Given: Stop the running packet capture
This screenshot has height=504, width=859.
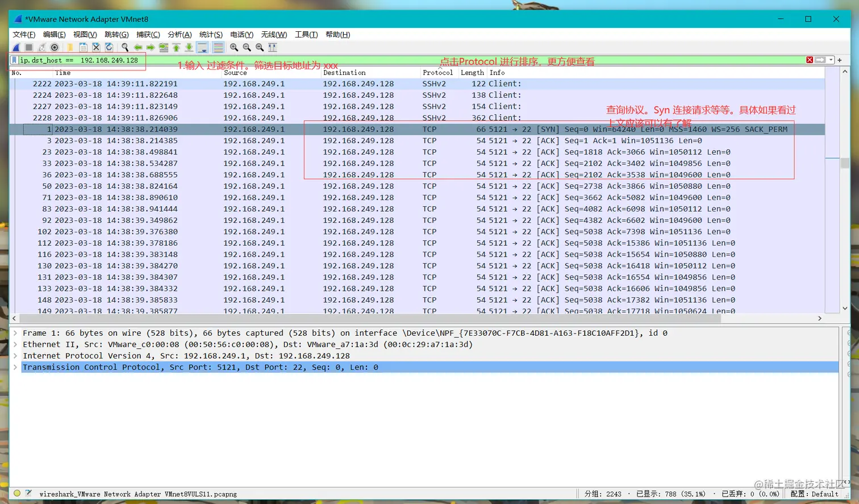Looking at the screenshot, I should point(29,48).
